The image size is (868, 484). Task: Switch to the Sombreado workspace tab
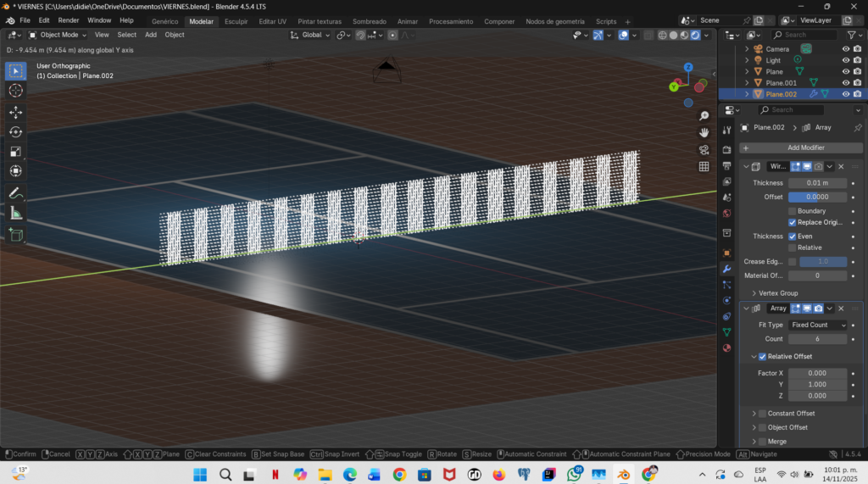pyautogui.click(x=369, y=21)
